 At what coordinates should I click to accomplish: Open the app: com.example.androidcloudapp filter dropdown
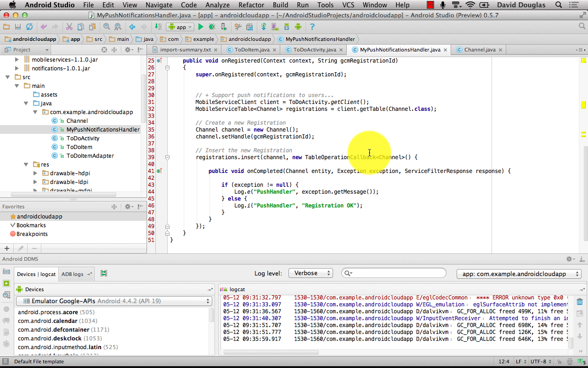[519, 274]
